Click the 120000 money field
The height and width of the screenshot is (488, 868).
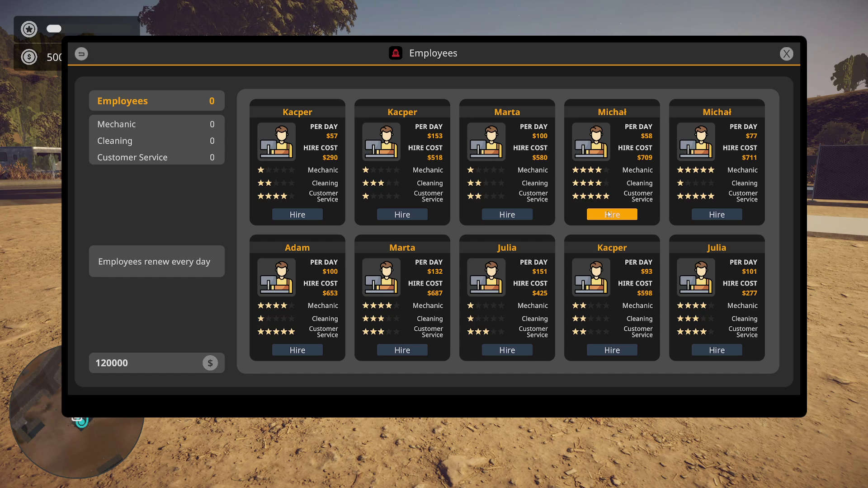[x=156, y=363]
